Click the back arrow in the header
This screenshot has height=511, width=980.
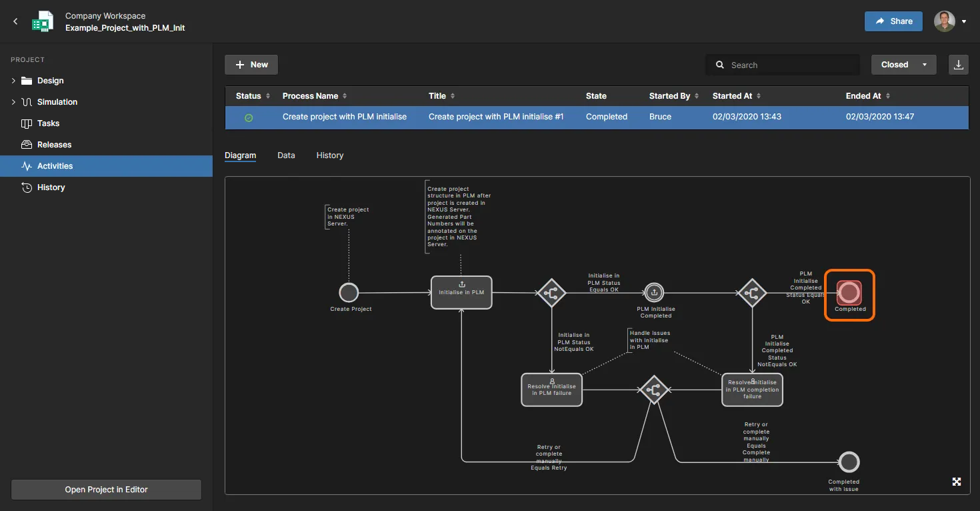coord(15,21)
